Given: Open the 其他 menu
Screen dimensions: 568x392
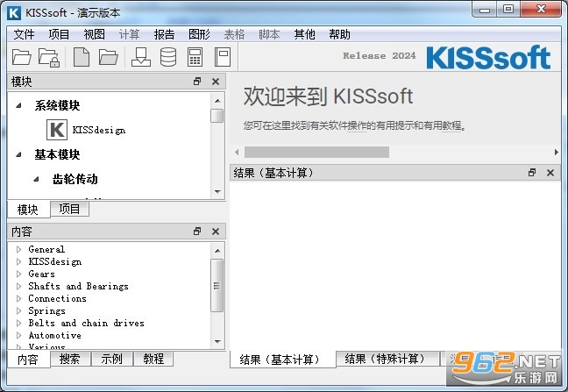Looking at the screenshot, I should [x=304, y=34].
